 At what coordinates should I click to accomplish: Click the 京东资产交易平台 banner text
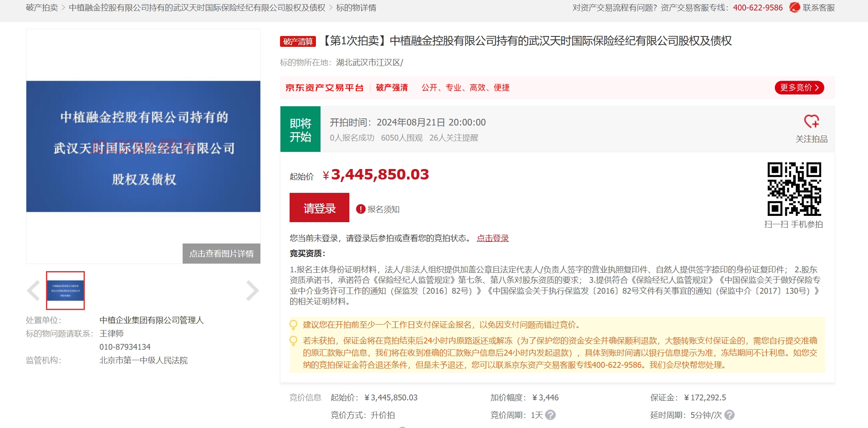[x=324, y=87]
